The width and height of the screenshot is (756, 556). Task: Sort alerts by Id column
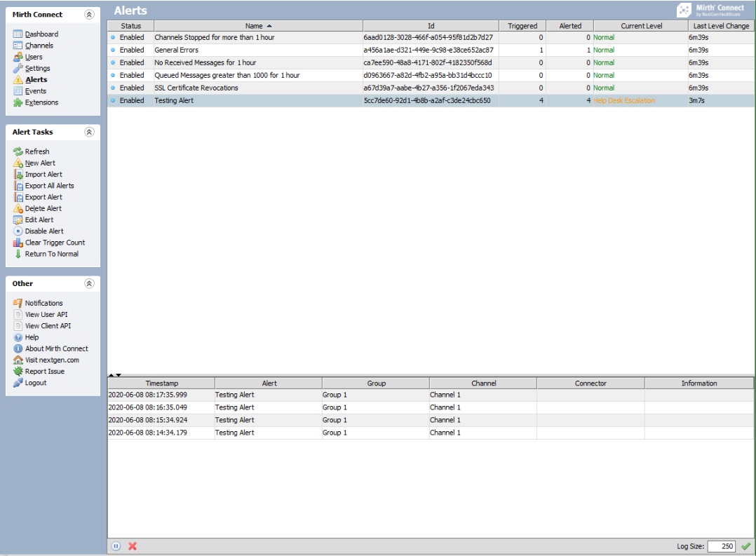point(431,26)
